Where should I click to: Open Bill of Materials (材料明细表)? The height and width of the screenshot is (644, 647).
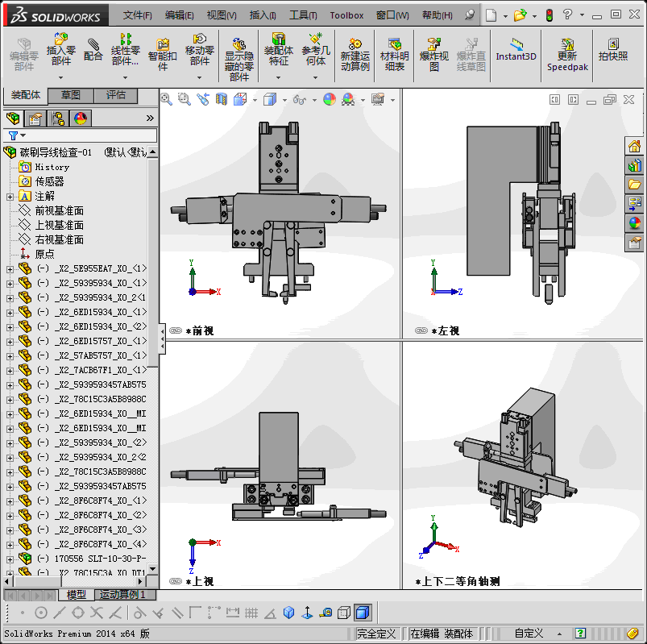pos(395,55)
